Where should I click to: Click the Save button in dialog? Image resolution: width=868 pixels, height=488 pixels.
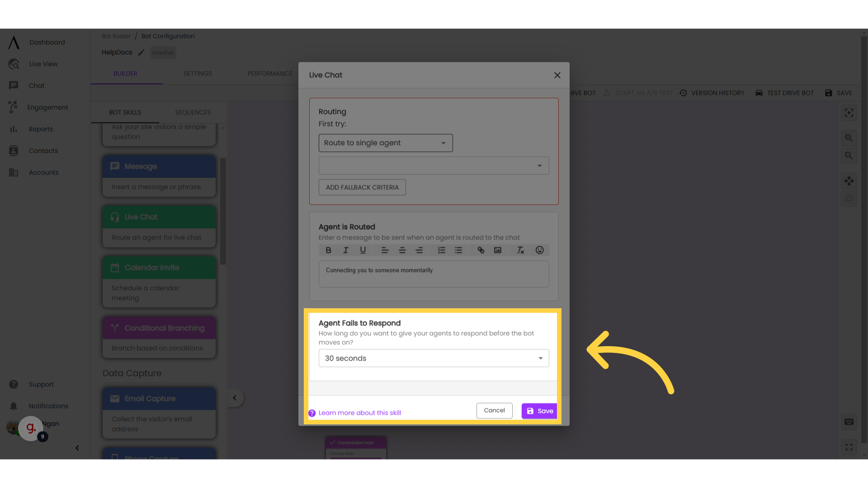539,411
